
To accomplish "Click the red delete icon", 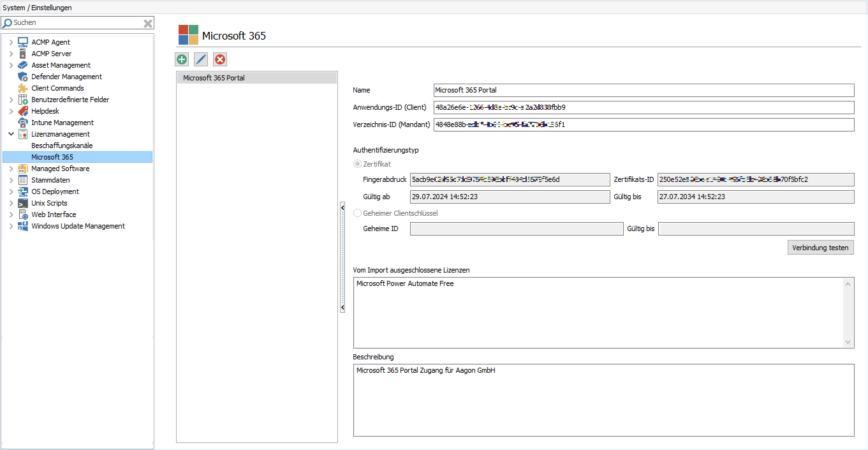I will [x=220, y=59].
